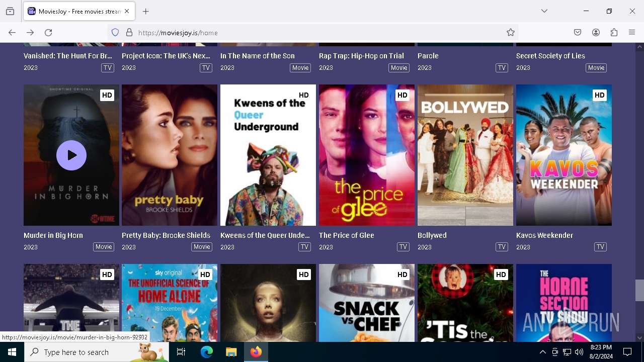Screen dimensions: 644x362
Task: Open the taskbar clock and date
Action: pos(601,352)
